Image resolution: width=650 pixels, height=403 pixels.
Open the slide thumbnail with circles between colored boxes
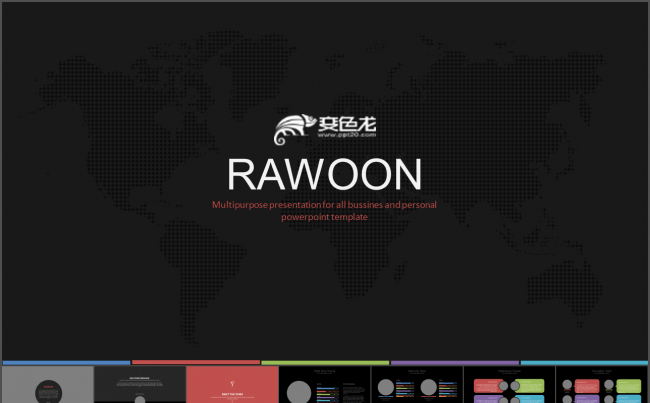(x=509, y=384)
